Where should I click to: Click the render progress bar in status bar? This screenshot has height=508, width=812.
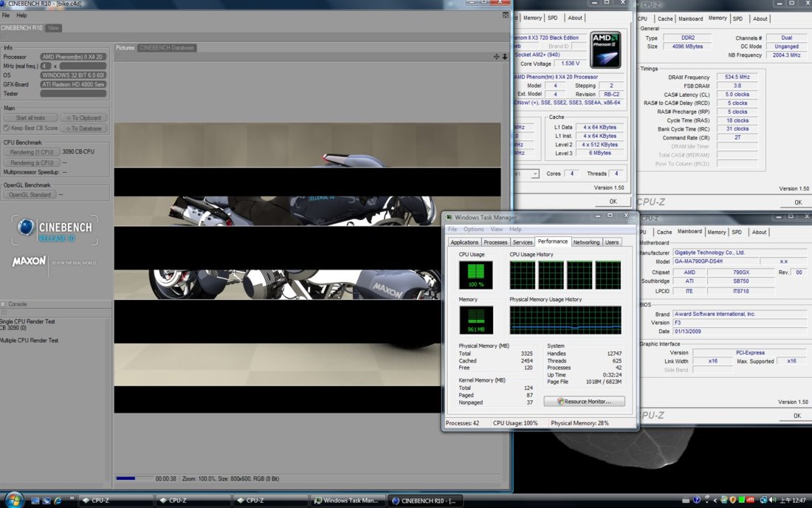click(134, 478)
